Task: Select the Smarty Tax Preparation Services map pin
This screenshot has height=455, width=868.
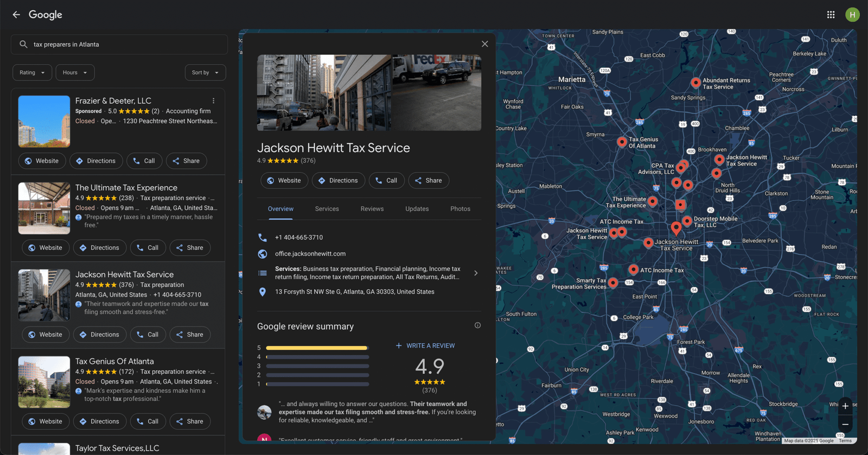Action: click(612, 282)
